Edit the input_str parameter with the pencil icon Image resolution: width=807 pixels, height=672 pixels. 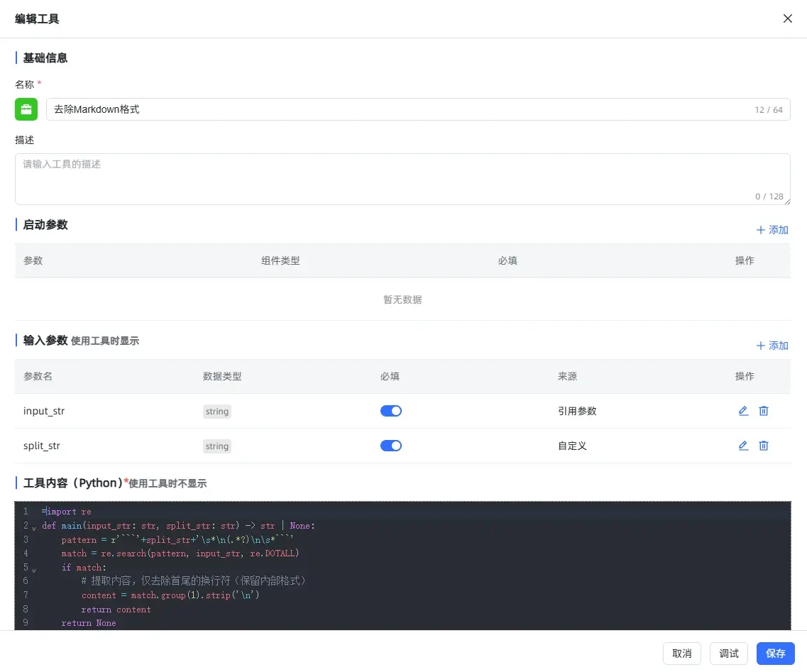pyautogui.click(x=743, y=411)
